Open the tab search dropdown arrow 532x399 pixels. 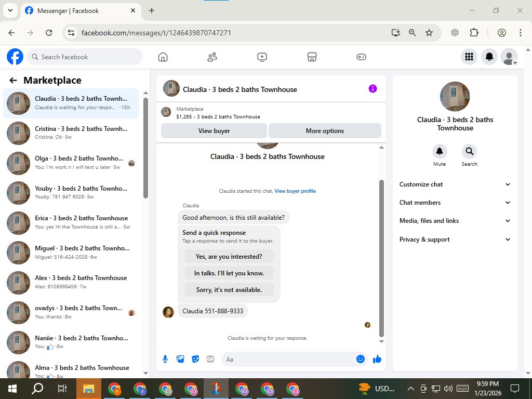[x=10, y=10]
